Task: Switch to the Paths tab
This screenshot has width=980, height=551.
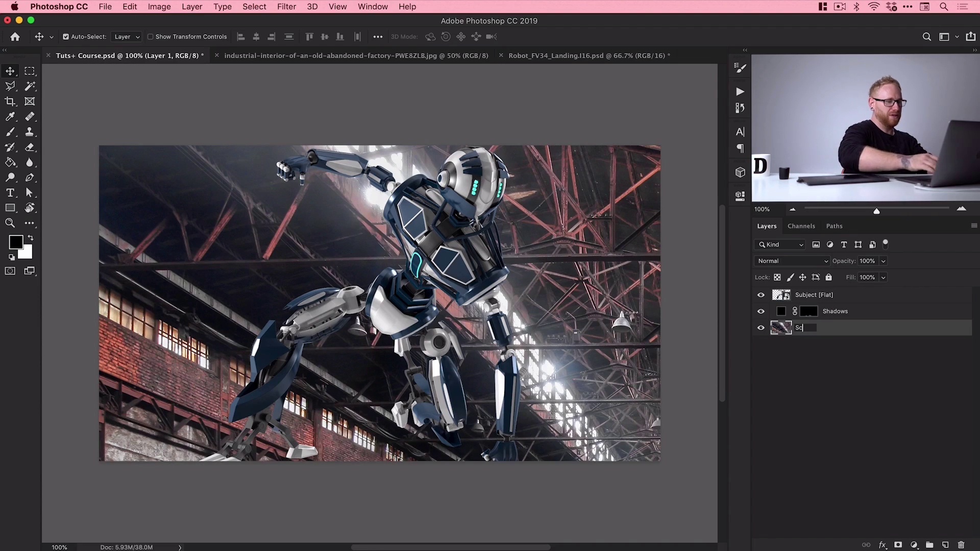Action: (x=834, y=226)
